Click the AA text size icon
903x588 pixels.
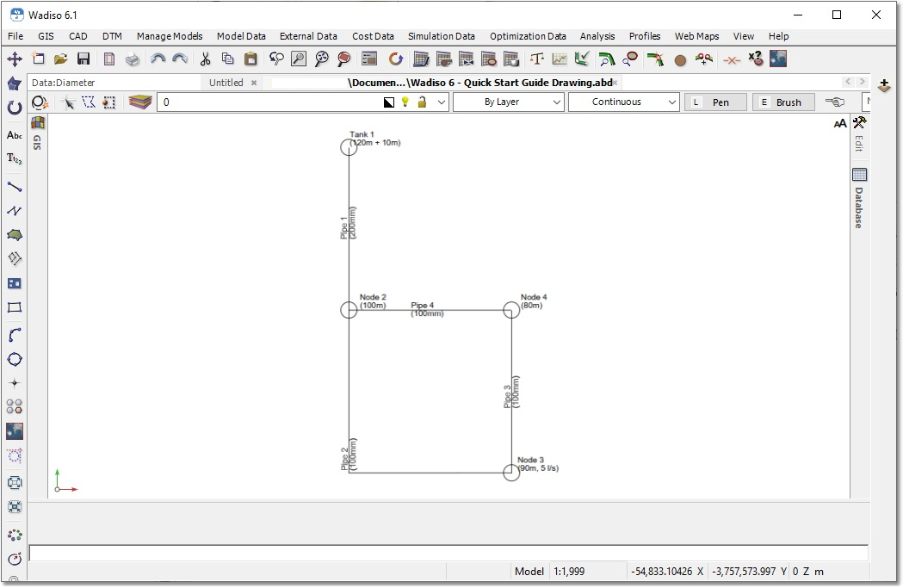pyautogui.click(x=840, y=123)
